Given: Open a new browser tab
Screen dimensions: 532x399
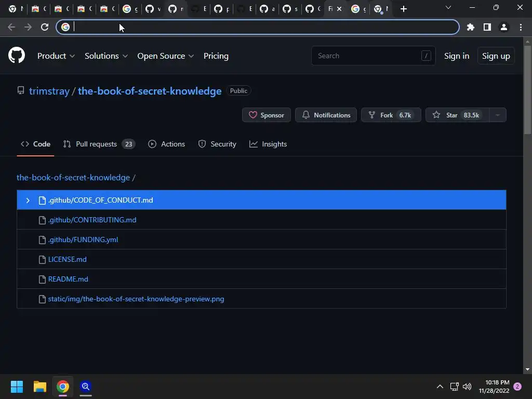Looking at the screenshot, I should 403,9.
